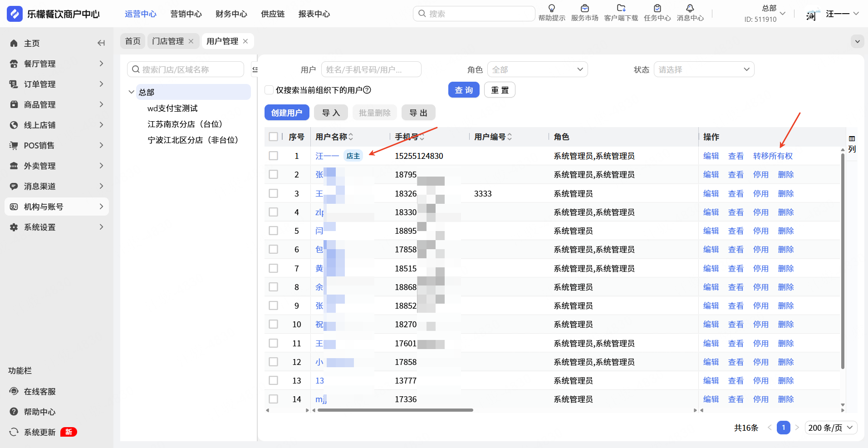Collapse the sidebar using arrow beside 主页
Viewport: 868px width, 448px height.
tap(101, 43)
